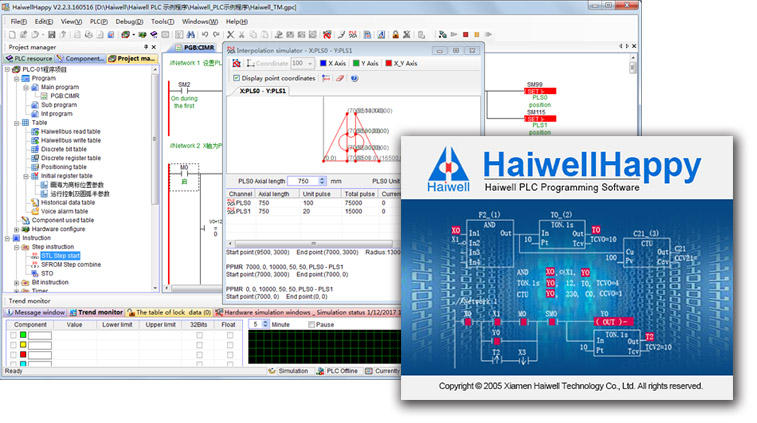Click the eraser icon in Interpolation simulator
Screen dimensions: 757x423
pyautogui.click(x=339, y=77)
